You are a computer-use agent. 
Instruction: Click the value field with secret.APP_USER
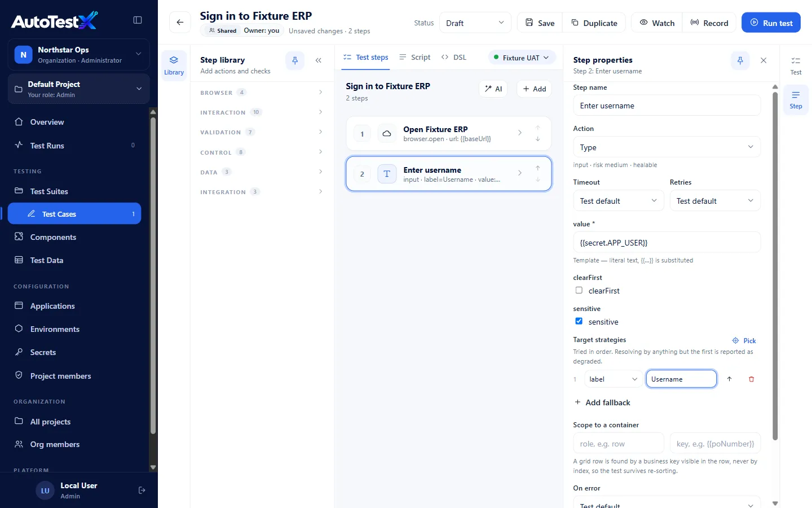pos(667,243)
